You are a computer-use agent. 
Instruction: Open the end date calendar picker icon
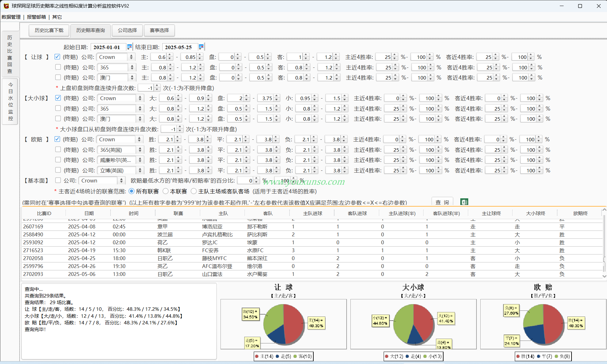click(201, 47)
